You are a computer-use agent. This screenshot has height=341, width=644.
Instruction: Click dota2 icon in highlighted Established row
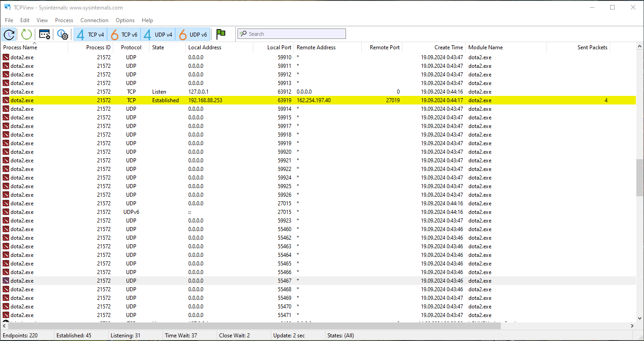(6, 100)
